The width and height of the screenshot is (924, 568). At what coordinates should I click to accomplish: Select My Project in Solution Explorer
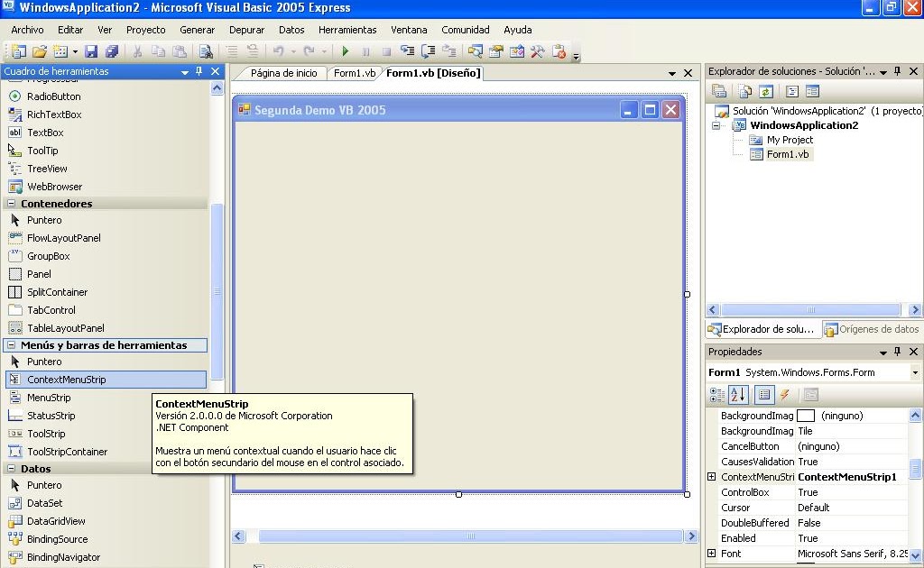(x=789, y=140)
